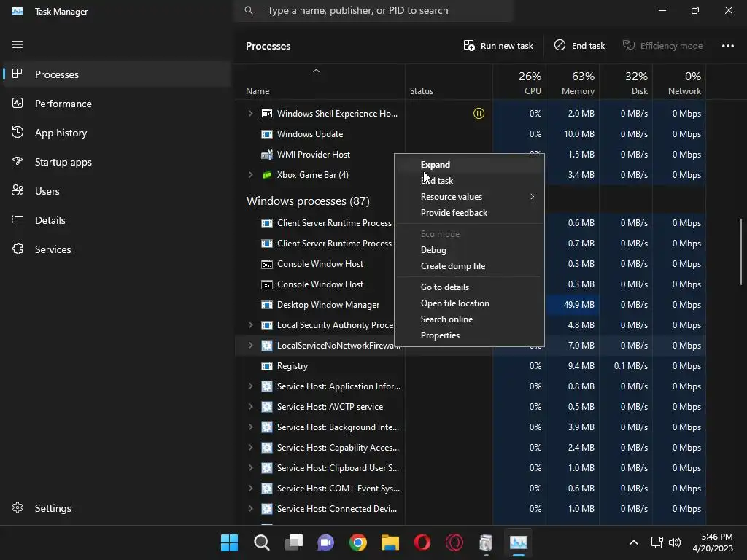Viewport: 747px width, 560px height.
Task: Sort by the Network column header
Action: (679, 82)
